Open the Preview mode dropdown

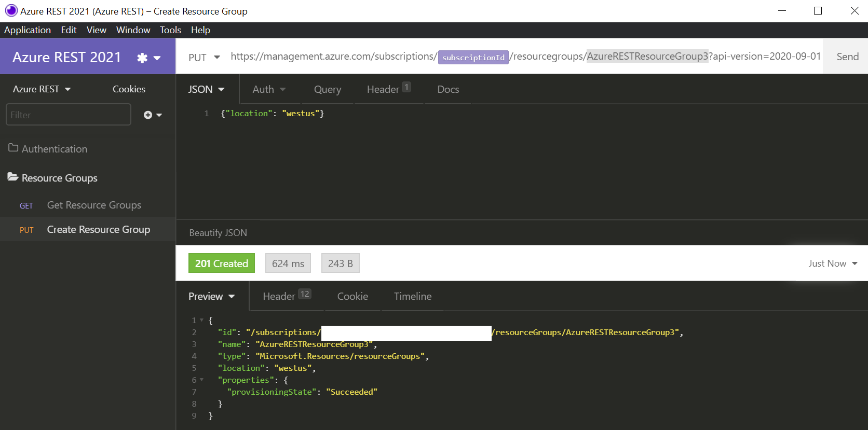pos(211,296)
